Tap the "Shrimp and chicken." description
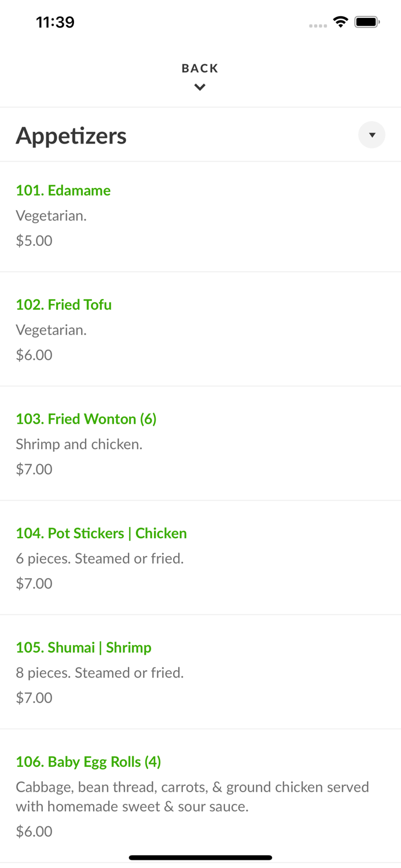Screen dimensions: 401x868 [79, 444]
